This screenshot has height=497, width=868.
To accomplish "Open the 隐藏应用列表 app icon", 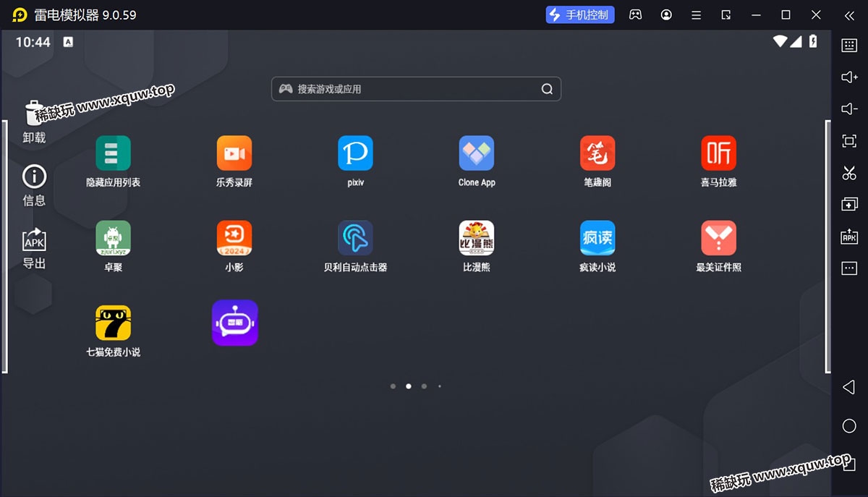I will click(x=114, y=153).
